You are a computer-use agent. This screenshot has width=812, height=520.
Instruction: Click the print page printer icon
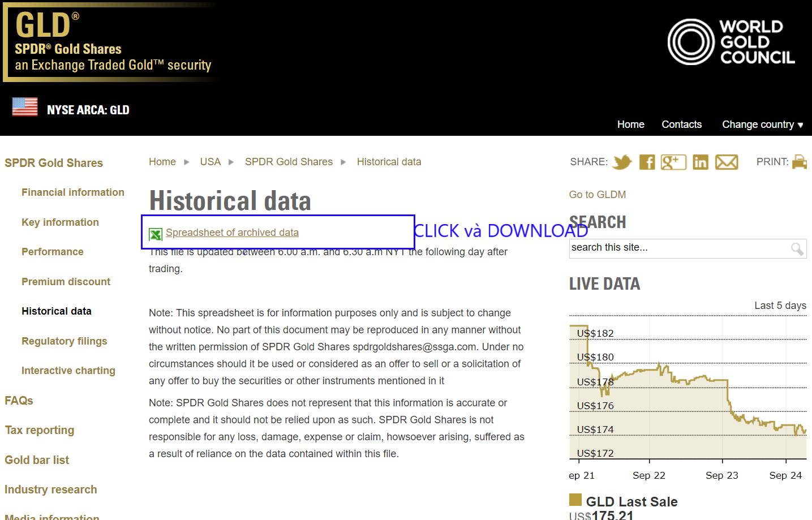tap(800, 162)
